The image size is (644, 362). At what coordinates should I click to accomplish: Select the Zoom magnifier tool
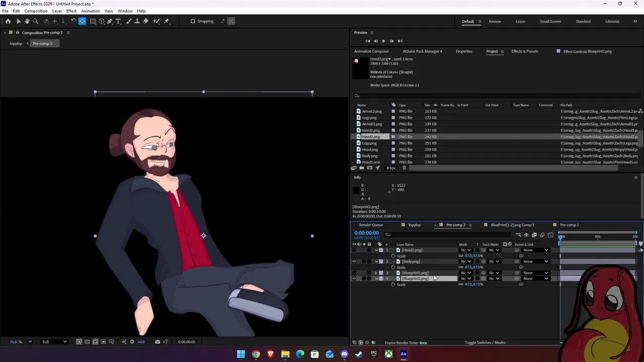coord(36,21)
